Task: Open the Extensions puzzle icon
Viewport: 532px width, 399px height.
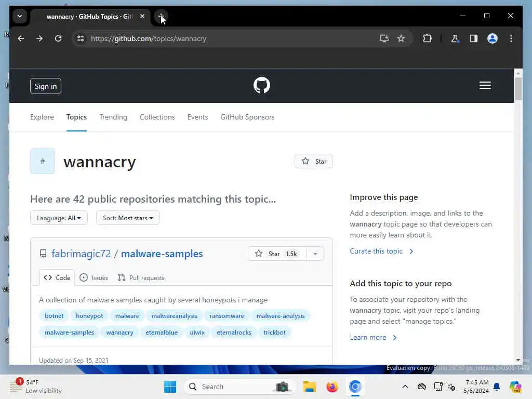Action: pyautogui.click(x=427, y=38)
